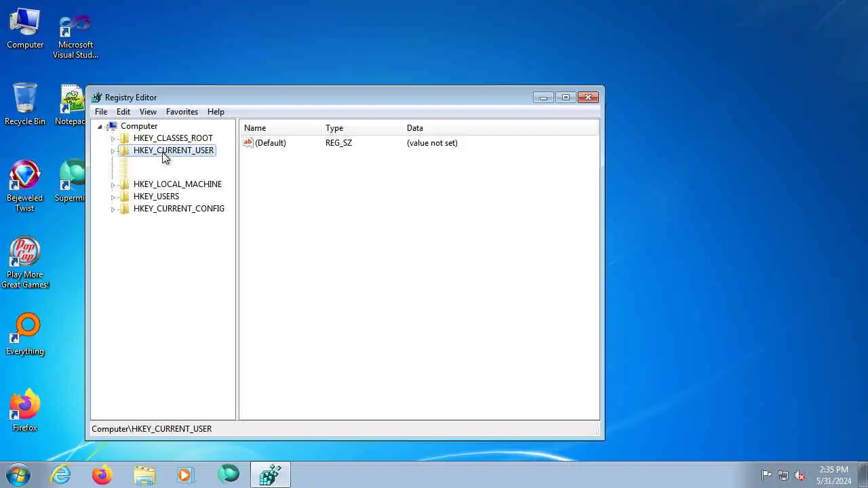868x488 pixels.
Task: Click network tray icon
Action: tap(783, 475)
